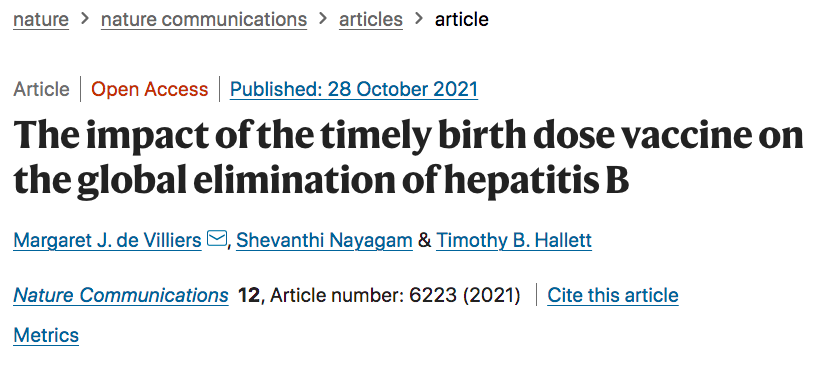Open author Shevanthi Nayagam's details

click(x=324, y=240)
